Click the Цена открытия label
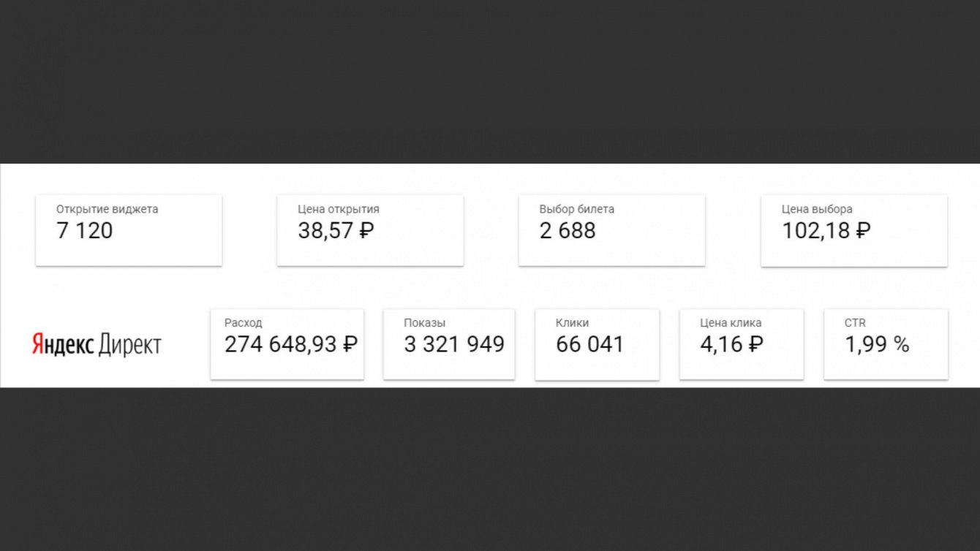The height and width of the screenshot is (551, 980). click(x=339, y=209)
